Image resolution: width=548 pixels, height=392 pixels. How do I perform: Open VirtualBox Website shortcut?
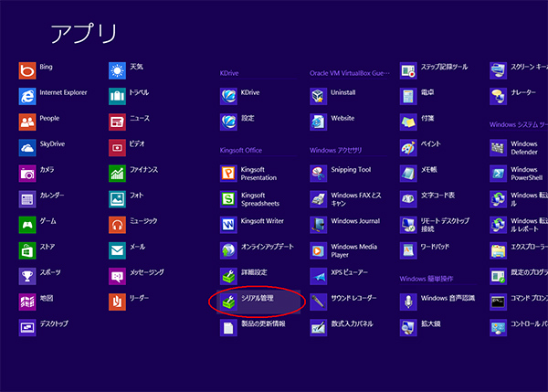point(319,122)
